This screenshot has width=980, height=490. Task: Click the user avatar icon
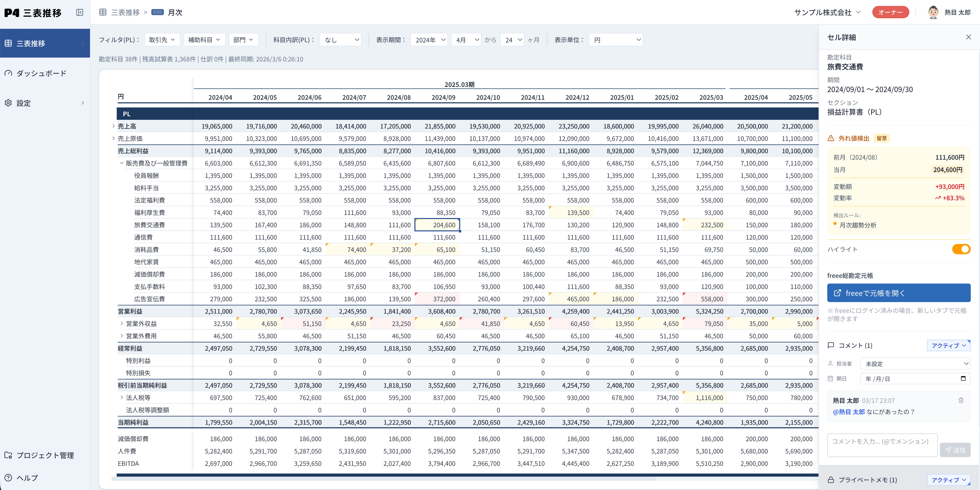tap(933, 12)
